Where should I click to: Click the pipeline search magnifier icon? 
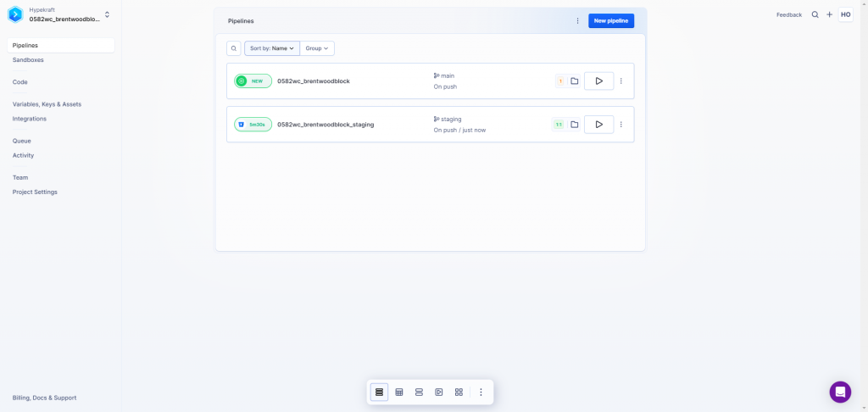click(x=234, y=48)
